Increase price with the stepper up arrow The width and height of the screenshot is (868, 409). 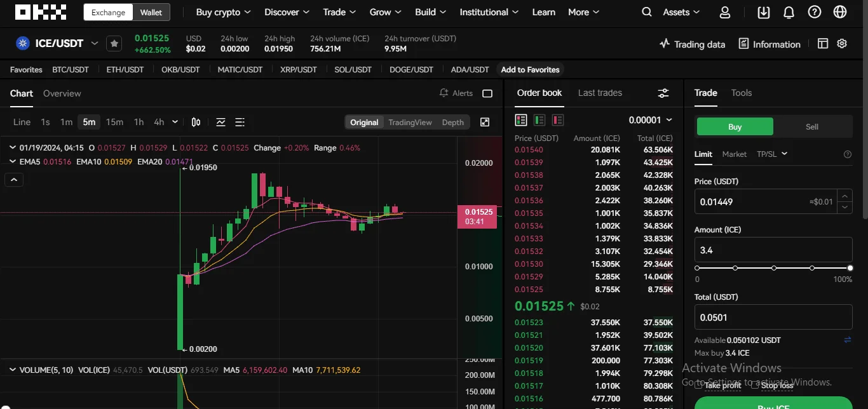click(x=844, y=196)
